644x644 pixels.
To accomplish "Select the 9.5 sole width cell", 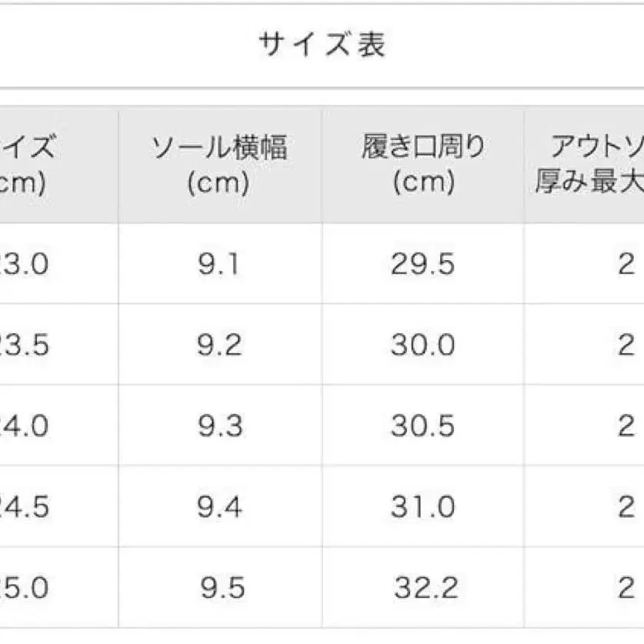I will pyautogui.click(x=220, y=589).
